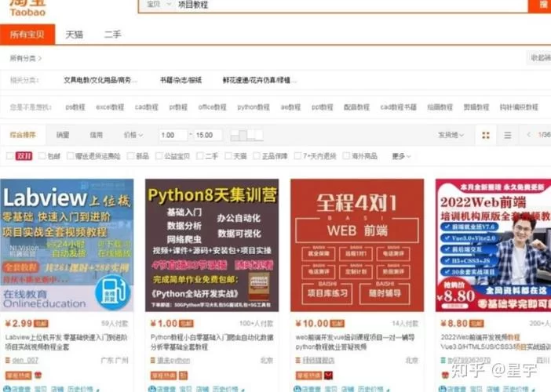551x392 pixels.
Task: Open the 宝贝 search type dropdown
Action: click(x=159, y=5)
